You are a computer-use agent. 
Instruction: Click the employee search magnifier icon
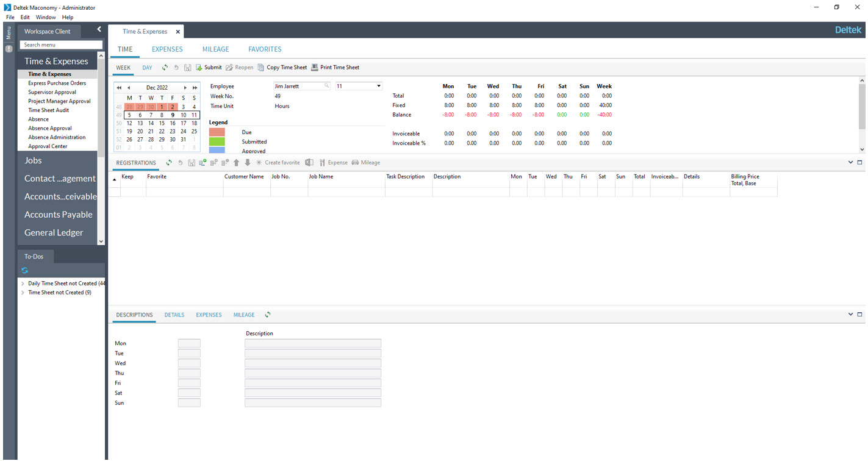[327, 86]
